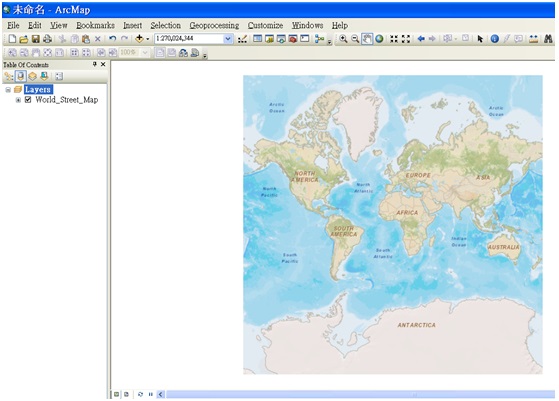Open a map document folder icon
The image size is (559, 401).
24,39
